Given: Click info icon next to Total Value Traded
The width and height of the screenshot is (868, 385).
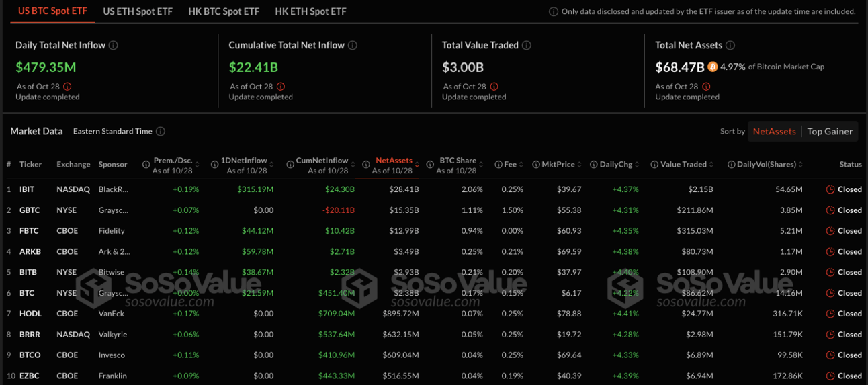Looking at the screenshot, I should click(x=527, y=46).
